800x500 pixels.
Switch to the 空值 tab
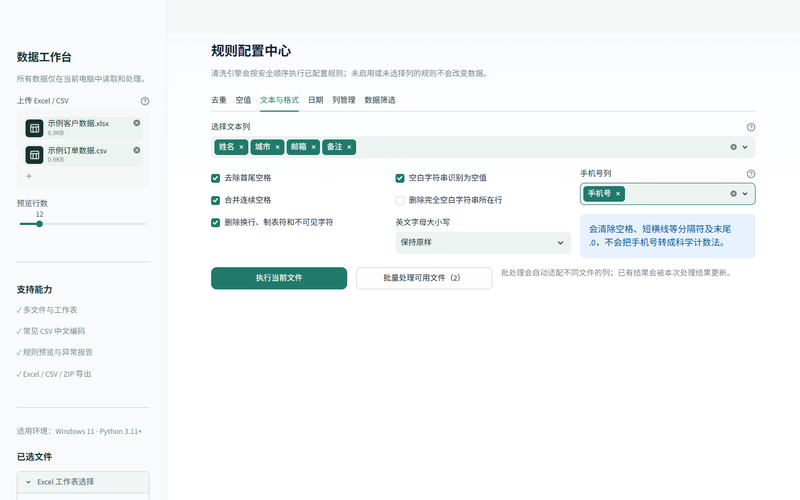coord(243,100)
